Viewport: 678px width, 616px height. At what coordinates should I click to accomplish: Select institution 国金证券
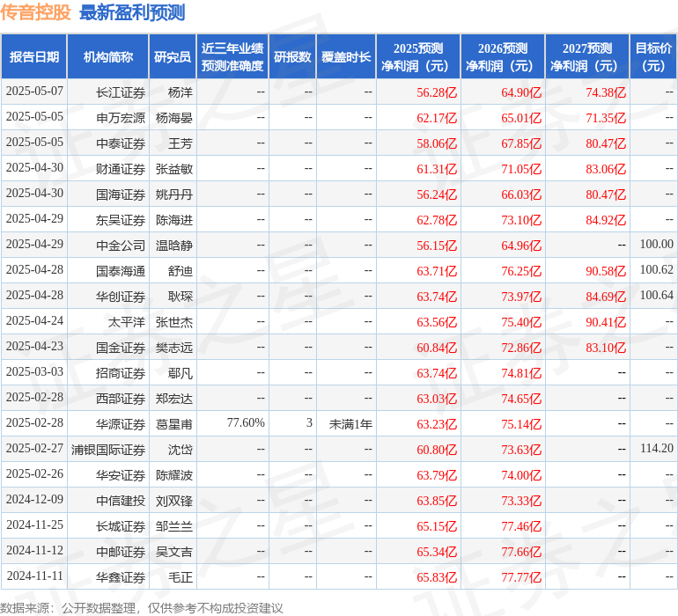click(121, 348)
